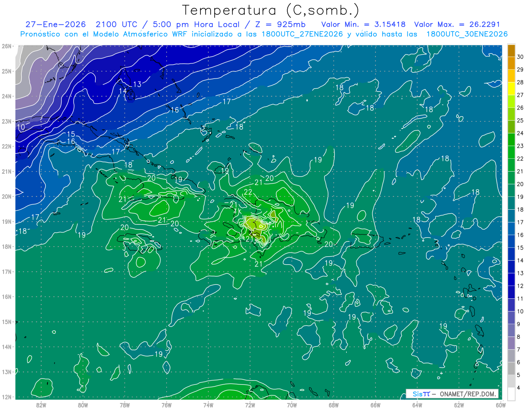The image size is (532, 411).
Task: Click the "14N" latitude axis label
Action: click(6, 347)
